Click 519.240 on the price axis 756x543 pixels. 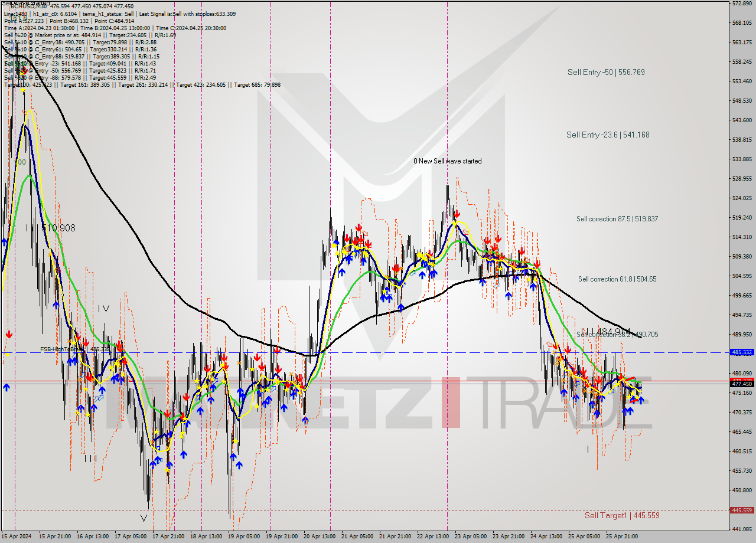742,218
